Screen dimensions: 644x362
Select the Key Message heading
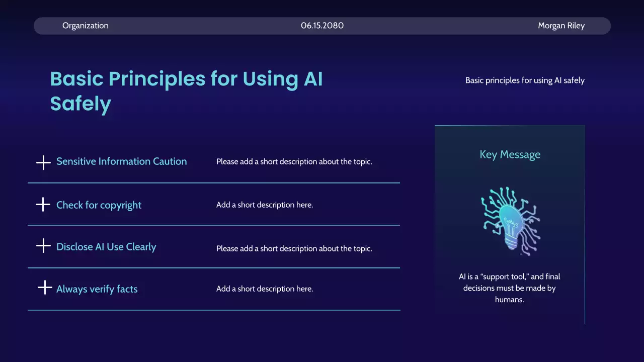click(x=510, y=154)
